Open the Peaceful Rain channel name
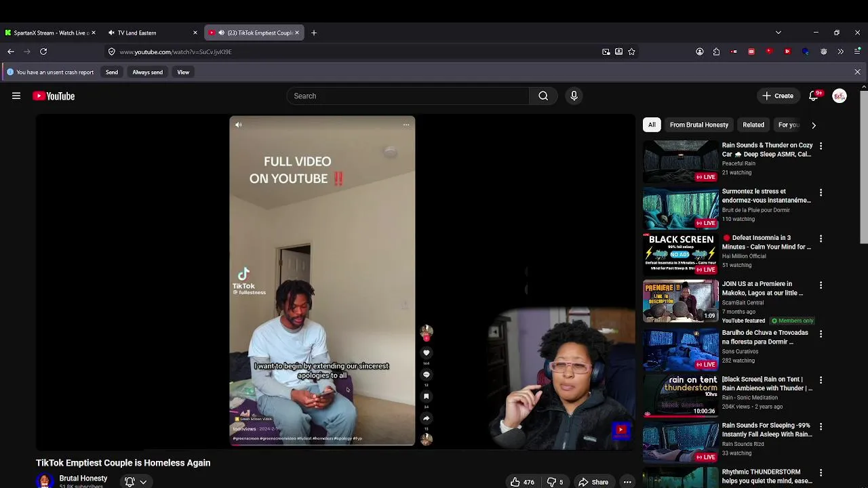 (x=738, y=163)
